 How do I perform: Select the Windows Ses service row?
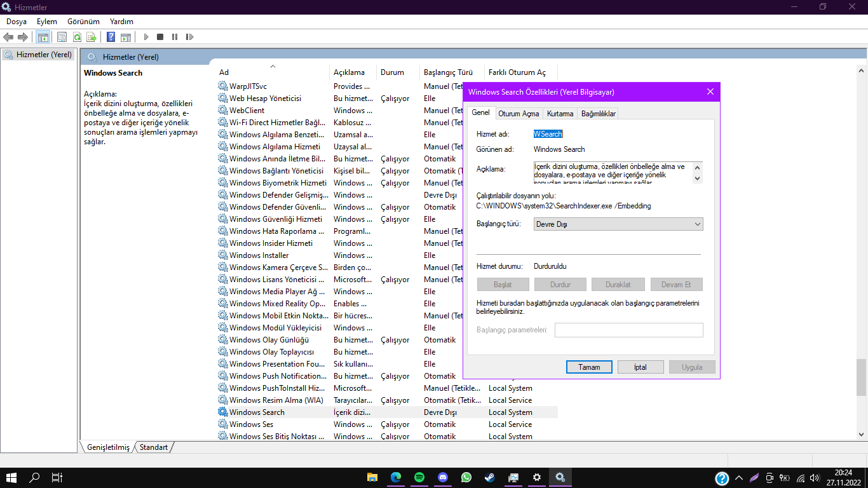click(387, 424)
